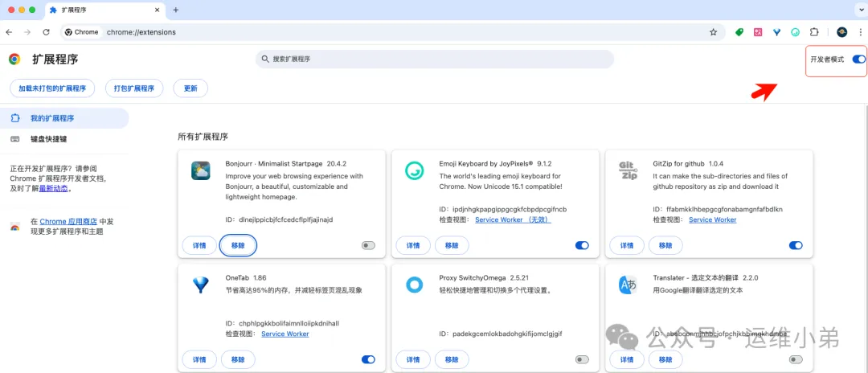Open Emoji Keyboard icon in browser toolbar
This screenshot has height=373, width=868.
point(796,32)
